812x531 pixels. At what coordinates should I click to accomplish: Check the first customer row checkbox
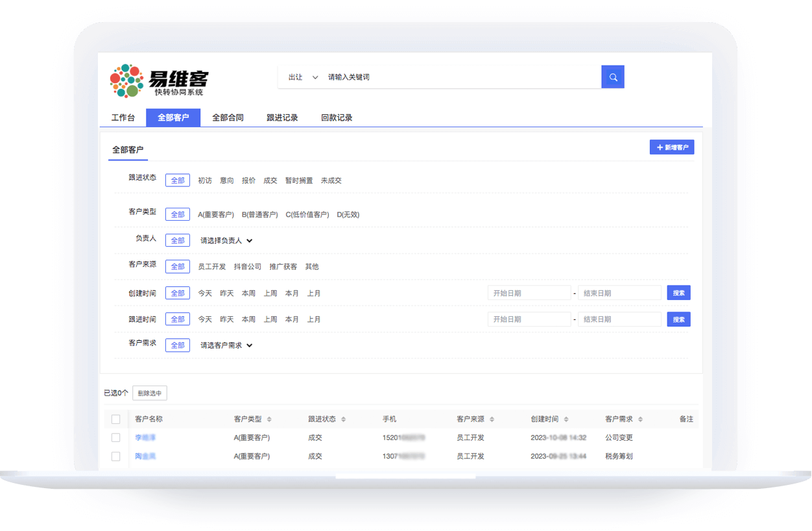click(116, 438)
